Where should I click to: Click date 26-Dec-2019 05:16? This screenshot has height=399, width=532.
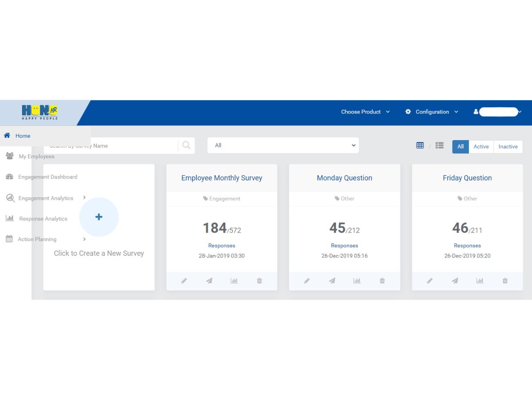click(x=344, y=256)
